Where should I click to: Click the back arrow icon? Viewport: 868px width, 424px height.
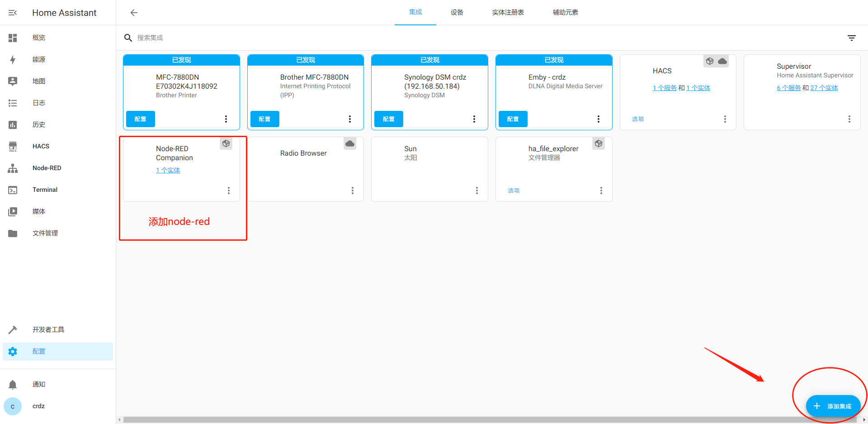coord(134,13)
